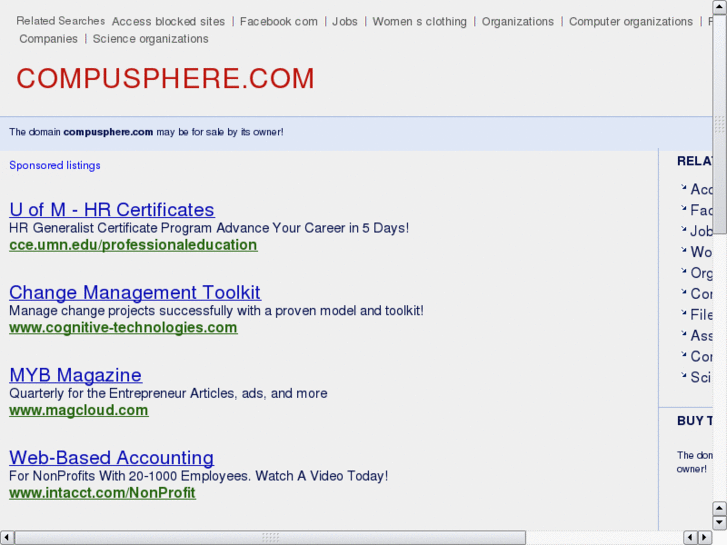Open the 'Access blocked sites' related search

point(168,22)
